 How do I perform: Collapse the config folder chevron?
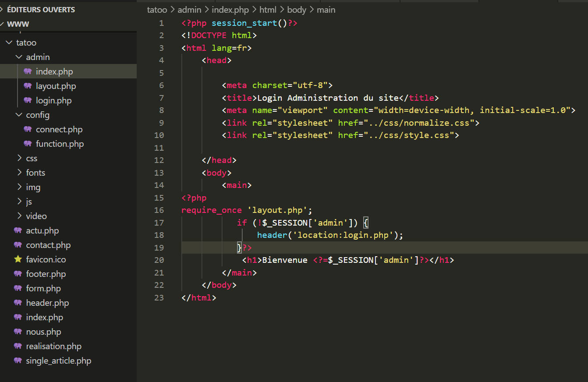click(19, 115)
